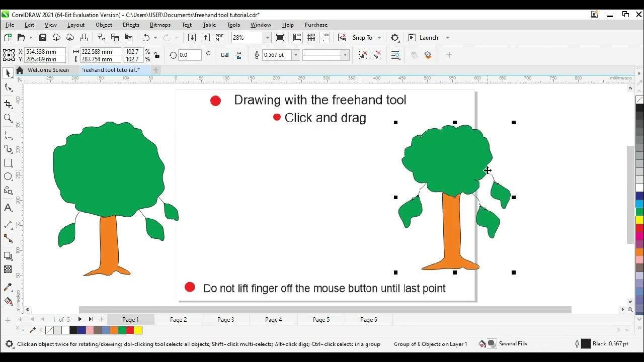Select the Interactive Fill tool

click(8, 301)
